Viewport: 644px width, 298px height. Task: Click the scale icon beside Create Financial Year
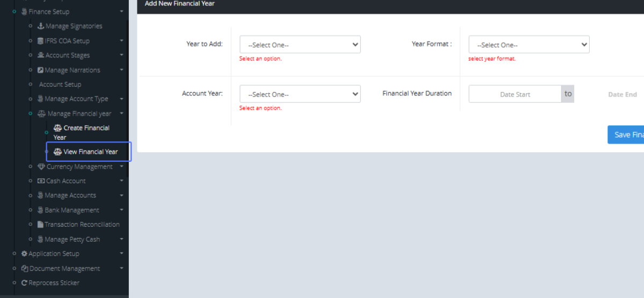[58, 128]
